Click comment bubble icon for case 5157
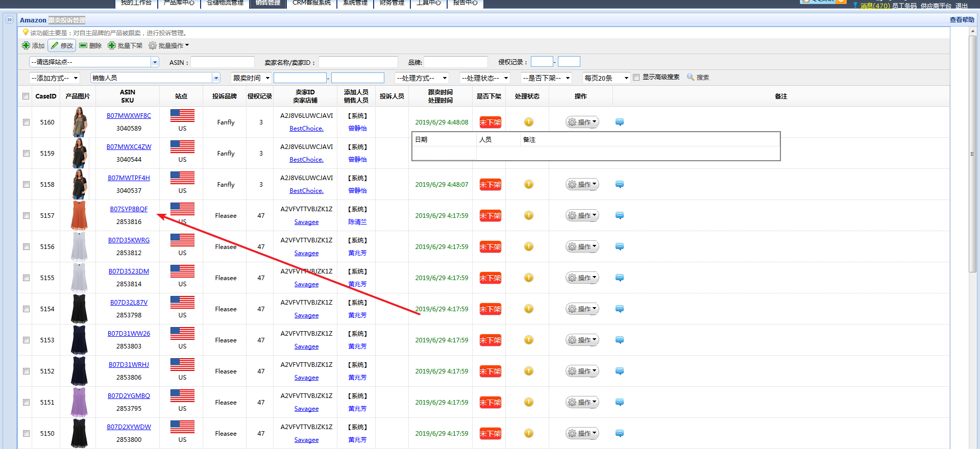This screenshot has width=980, height=449. coord(620,215)
